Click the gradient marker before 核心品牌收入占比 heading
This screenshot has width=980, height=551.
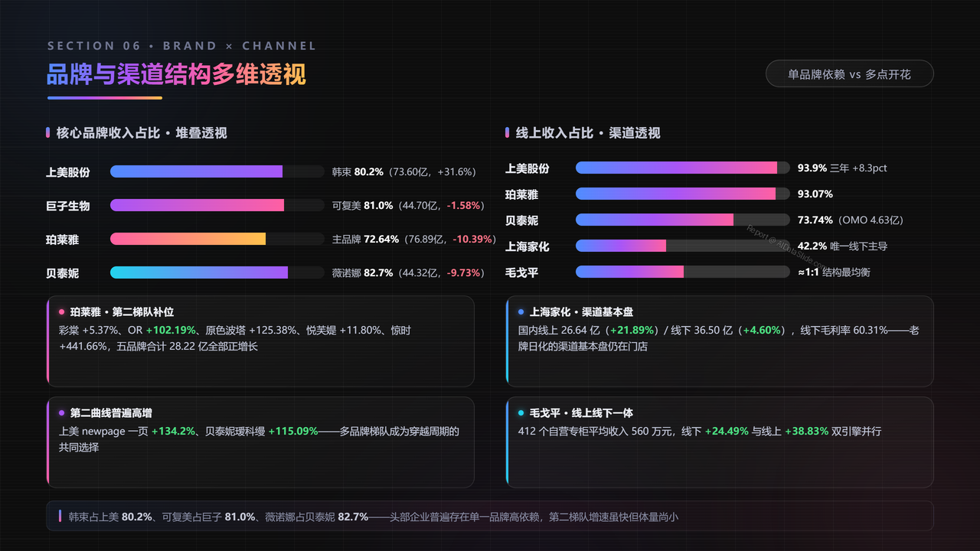pos(48,133)
